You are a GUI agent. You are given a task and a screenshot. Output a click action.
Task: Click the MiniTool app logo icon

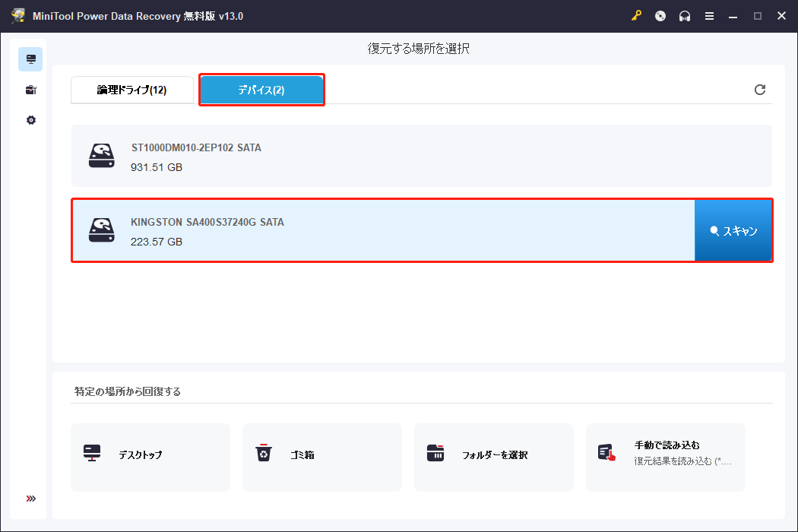click(18, 16)
